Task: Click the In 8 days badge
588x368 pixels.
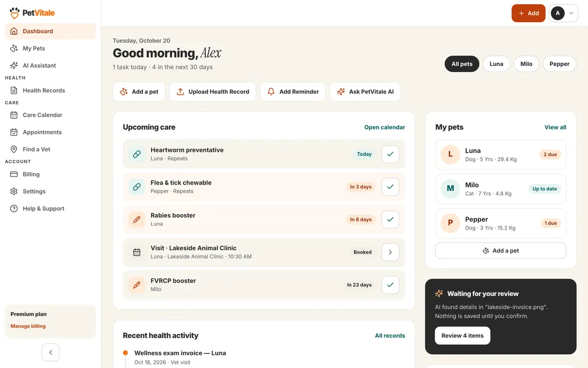Action: pos(361,219)
